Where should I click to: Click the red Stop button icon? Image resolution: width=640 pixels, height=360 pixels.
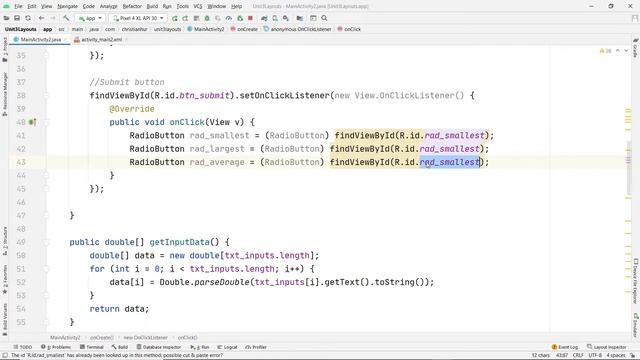click(251, 18)
